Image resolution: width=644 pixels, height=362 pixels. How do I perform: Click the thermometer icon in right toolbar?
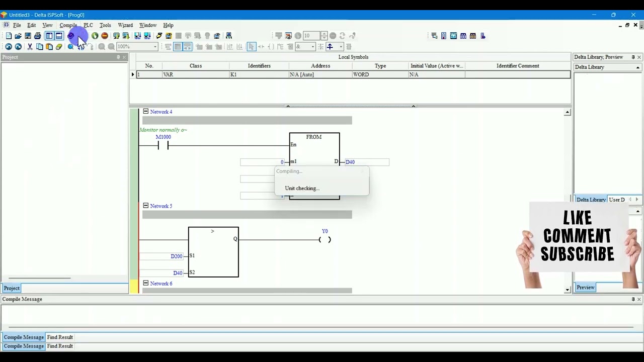pyautogui.click(x=444, y=36)
